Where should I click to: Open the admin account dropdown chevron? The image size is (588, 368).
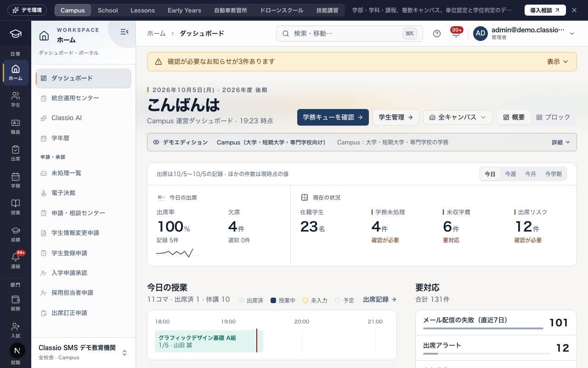(572, 34)
